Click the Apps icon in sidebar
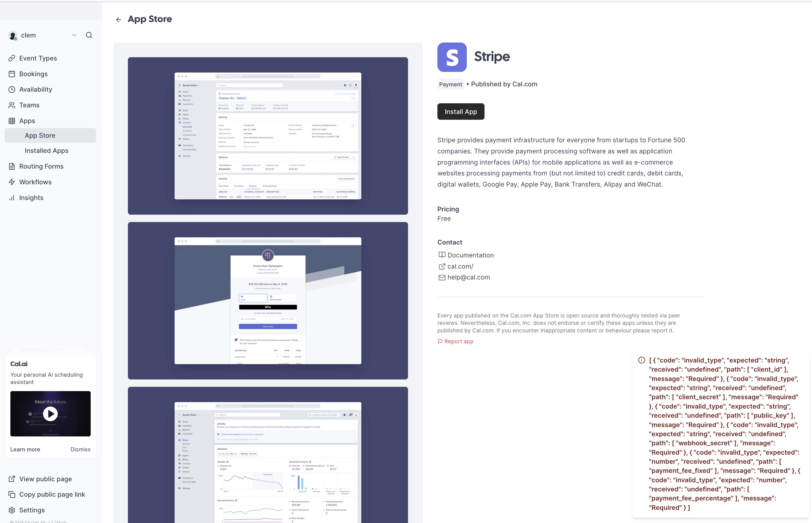This screenshot has width=812, height=523. [12, 121]
